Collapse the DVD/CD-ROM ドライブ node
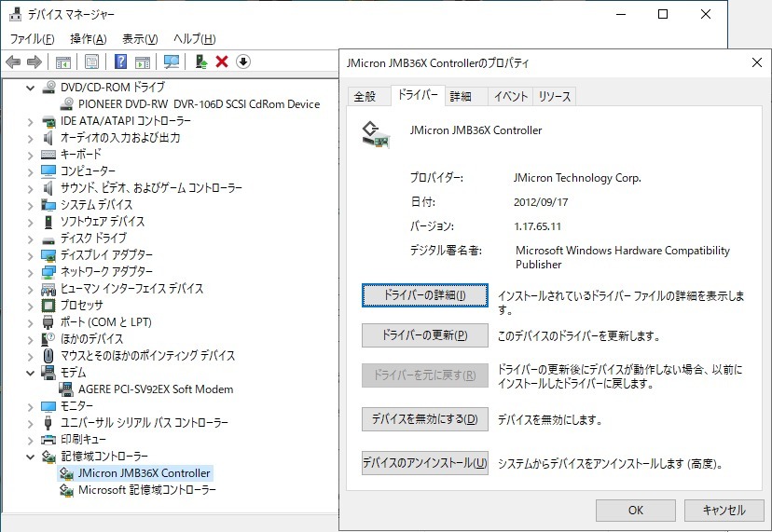 point(31,89)
